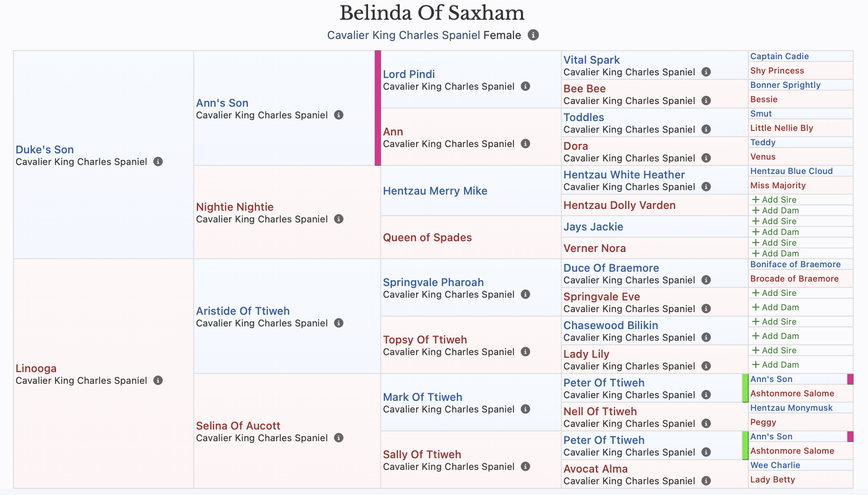Click info icon for Selina Of Aucott
Screen dimensions: 868x495
coord(339,438)
